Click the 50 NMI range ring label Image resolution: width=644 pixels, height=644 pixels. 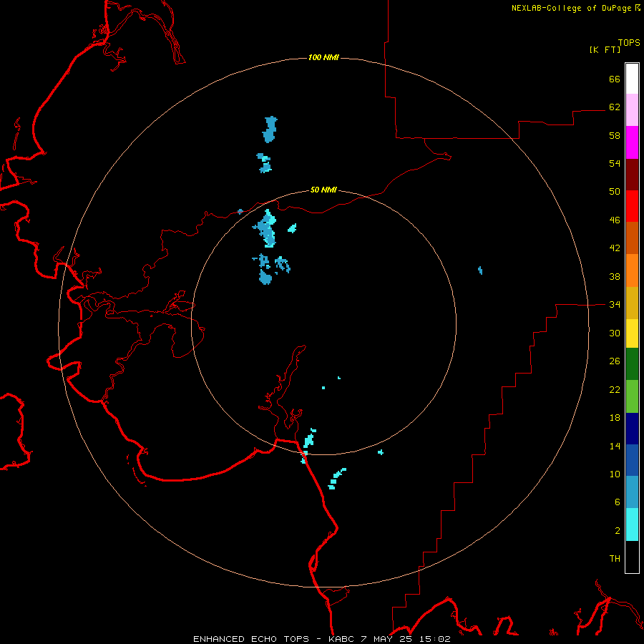(323, 190)
